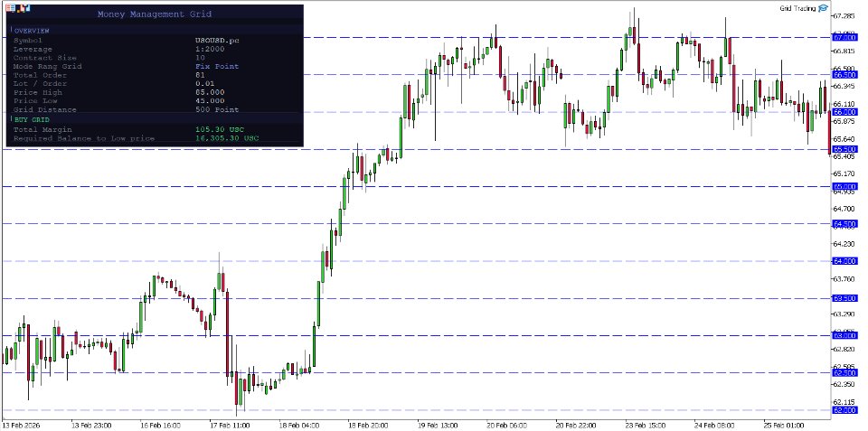The image size is (868, 431).
Task: Click the 65.875 price scale label
Action: point(844,121)
